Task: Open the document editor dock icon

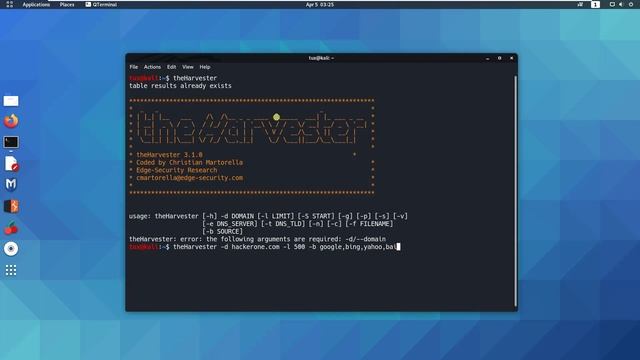Action: pos(11,164)
